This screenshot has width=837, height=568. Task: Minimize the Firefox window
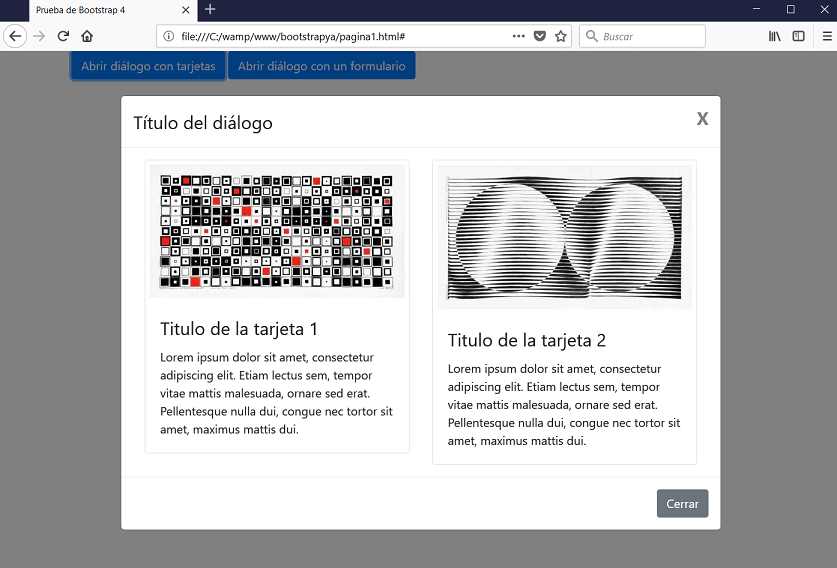pos(756,9)
